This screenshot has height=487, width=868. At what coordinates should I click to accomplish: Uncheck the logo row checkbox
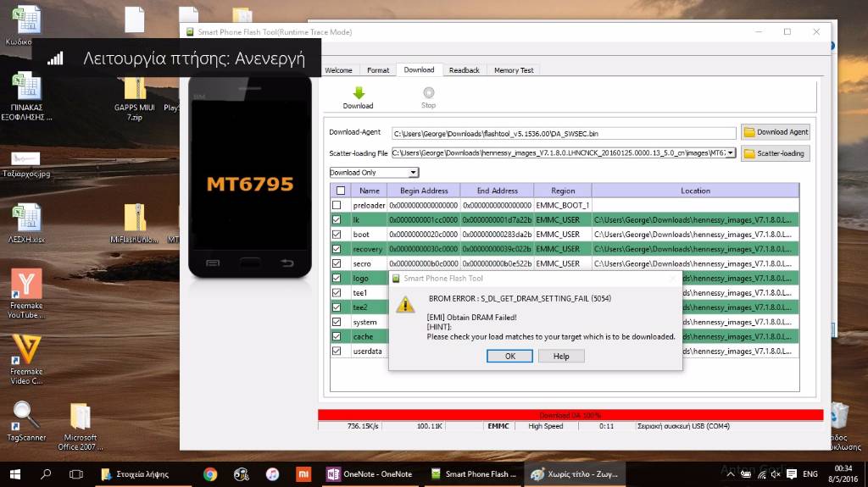pyautogui.click(x=337, y=278)
